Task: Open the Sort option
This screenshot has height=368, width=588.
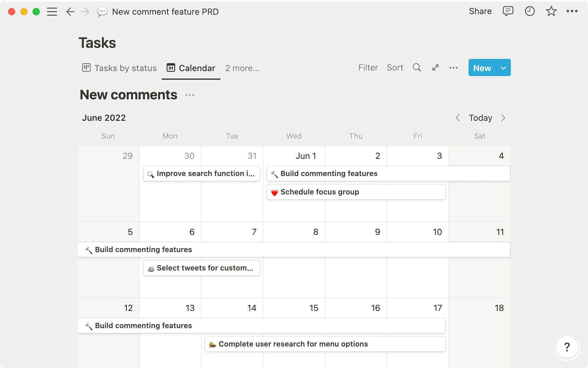Action: (395, 67)
